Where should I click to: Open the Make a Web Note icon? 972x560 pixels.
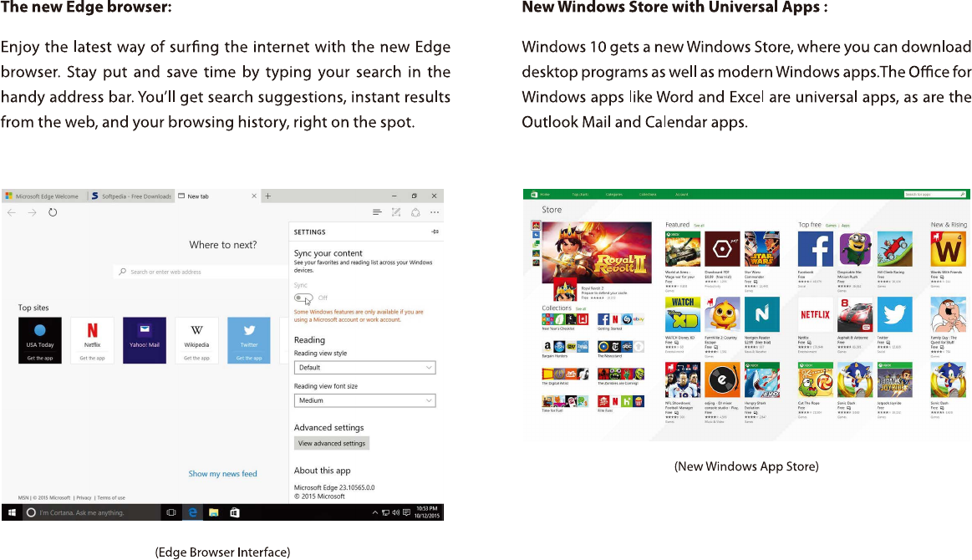coord(396,212)
